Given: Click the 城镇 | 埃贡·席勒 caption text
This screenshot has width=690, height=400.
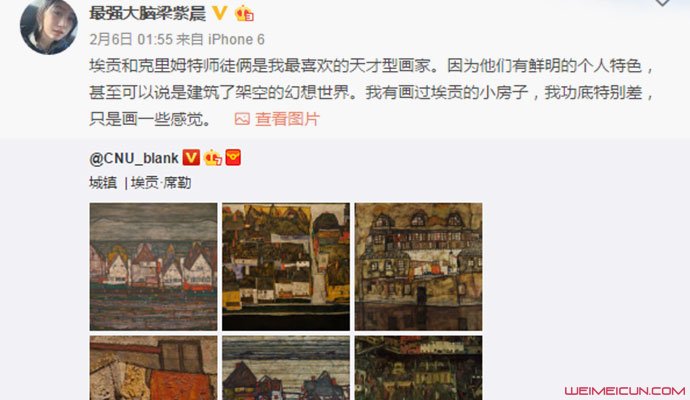Looking at the screenshot, I should tap(140, 183).
